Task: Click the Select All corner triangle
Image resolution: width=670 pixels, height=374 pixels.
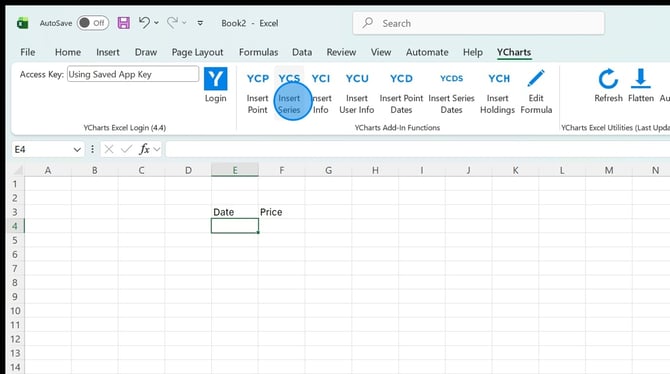Action: [17, 170]
